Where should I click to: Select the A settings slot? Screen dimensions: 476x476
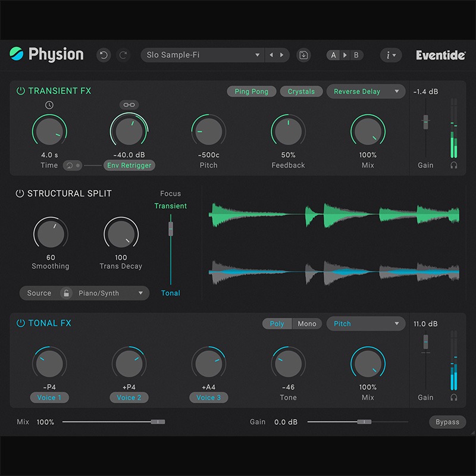333,55
